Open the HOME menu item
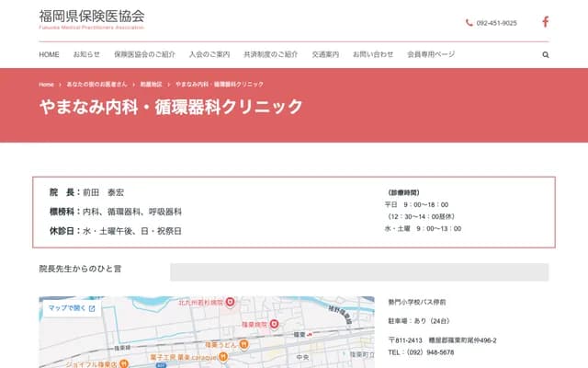The image size is (588, 368). pos(49,54)
